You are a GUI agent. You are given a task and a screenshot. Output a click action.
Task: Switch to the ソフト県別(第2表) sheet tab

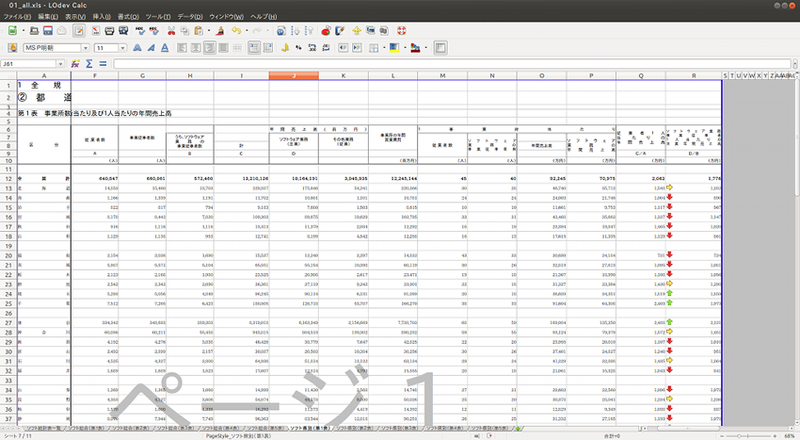point(355,429)
